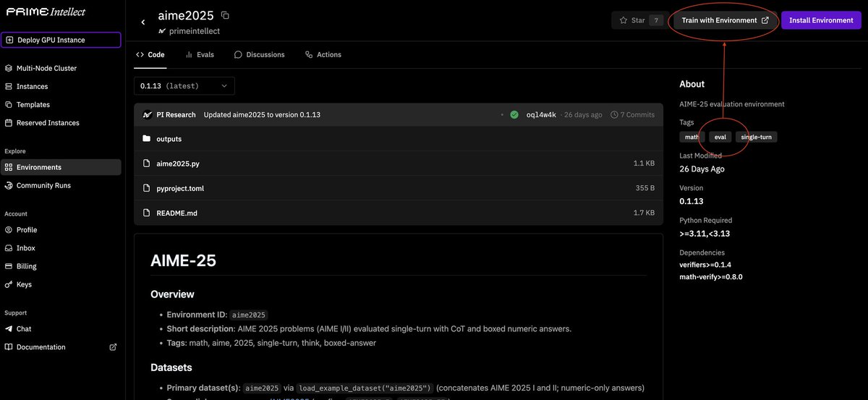Click the back arrow next to aime2025
This screenshot has width=868, height=400.
143,22
